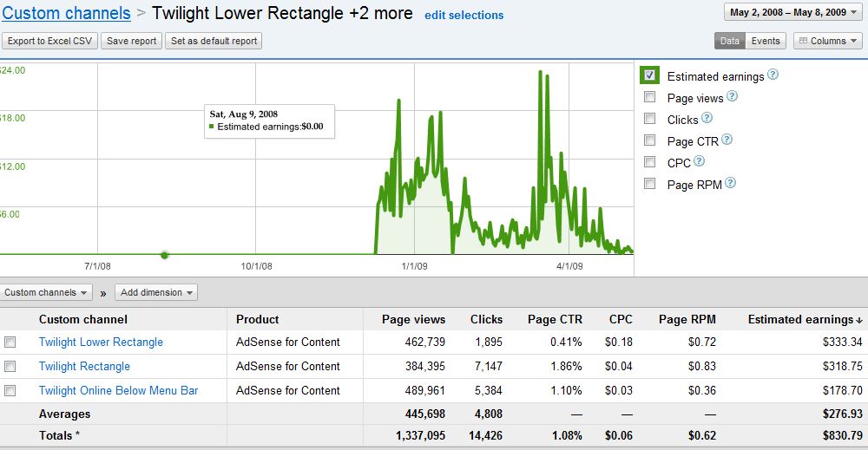Click the 462,739 page views cell

pyautogui.click(x=424, y=342)
